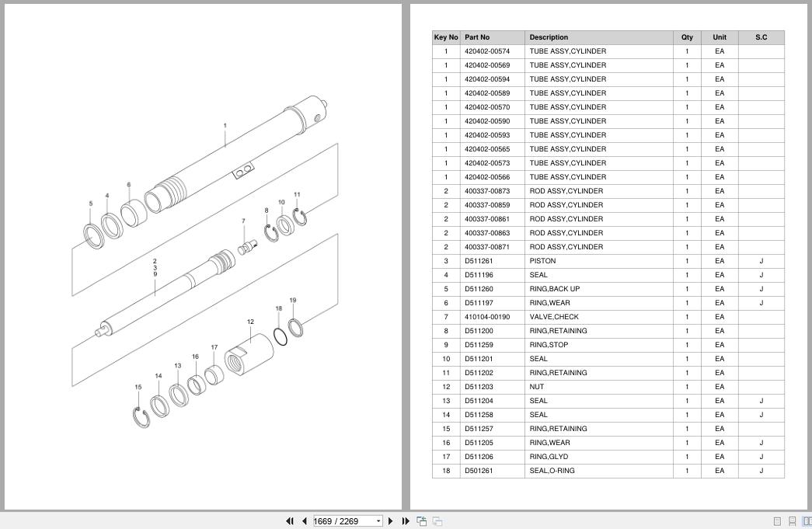The width and height of the screenshot is (812, 529).
Task: Click callout number 5 in the diagram
Action: 91,204
